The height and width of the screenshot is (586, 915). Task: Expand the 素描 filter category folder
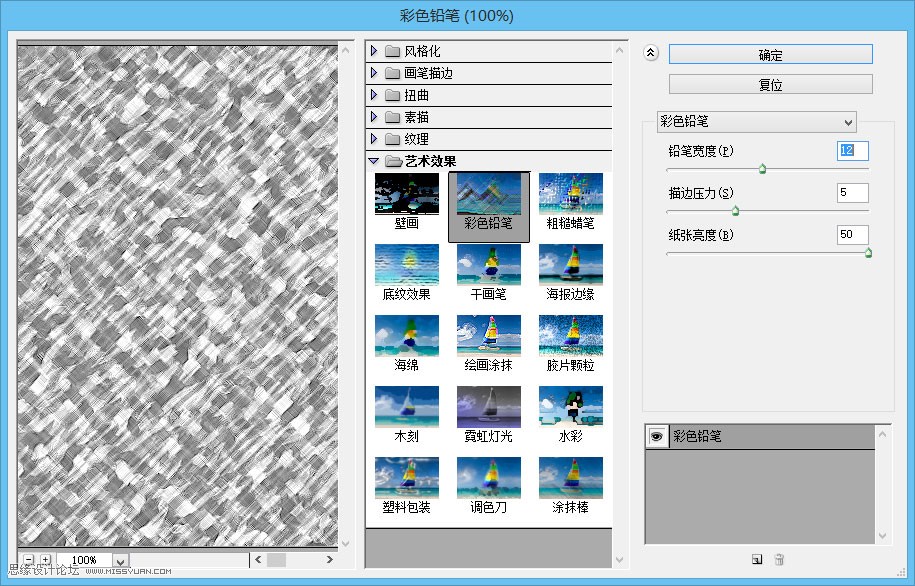coord(375,117)
